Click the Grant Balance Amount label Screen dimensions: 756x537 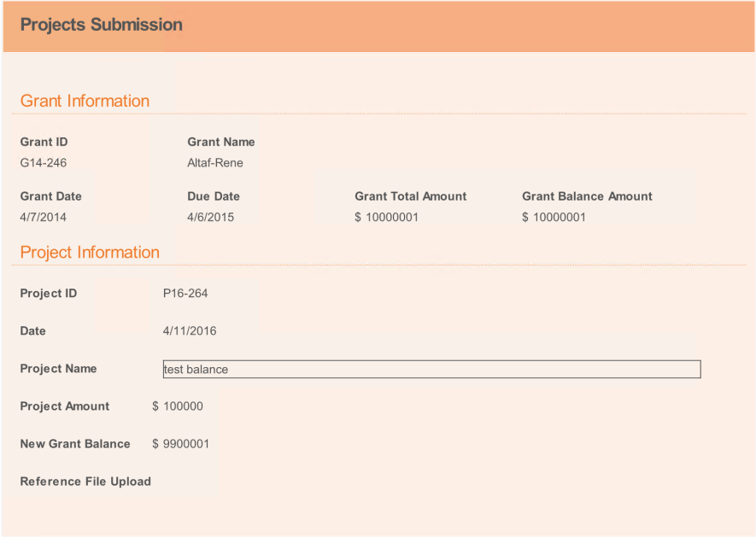tap(587, 196)
